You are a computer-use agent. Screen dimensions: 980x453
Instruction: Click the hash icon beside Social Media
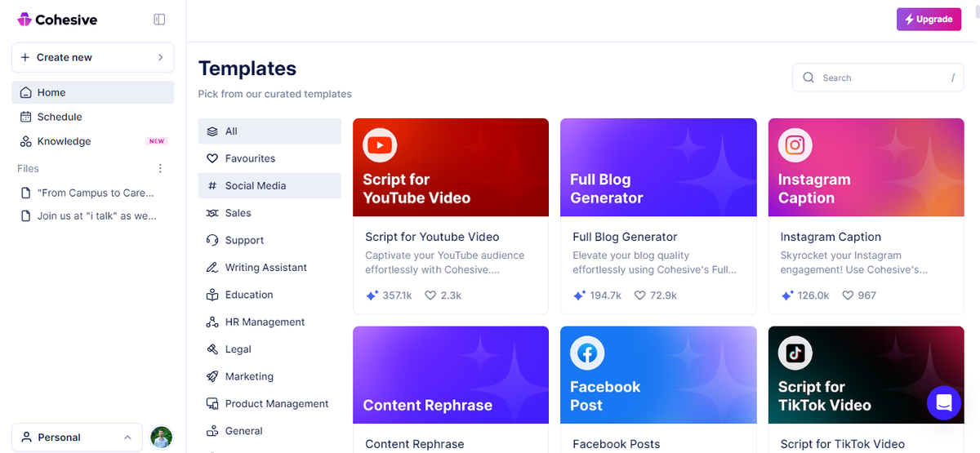click(x=212, y=185)
